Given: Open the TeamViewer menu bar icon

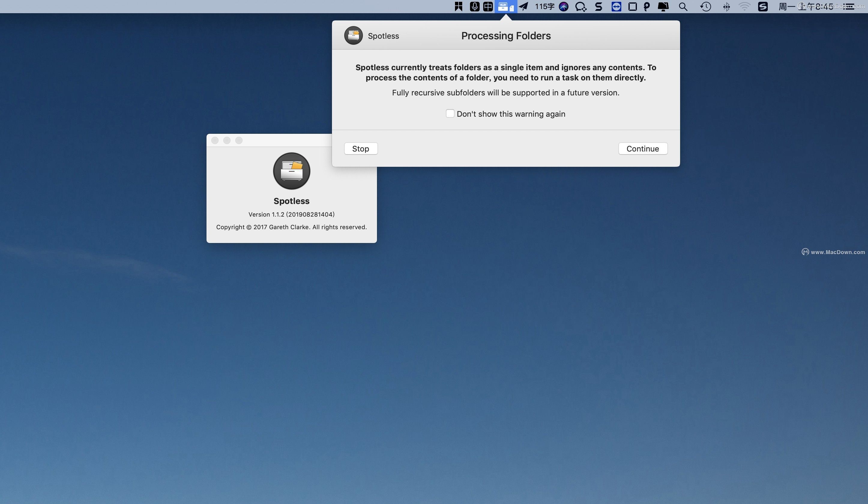Looking at the screenshot, I should click(616, 7).
